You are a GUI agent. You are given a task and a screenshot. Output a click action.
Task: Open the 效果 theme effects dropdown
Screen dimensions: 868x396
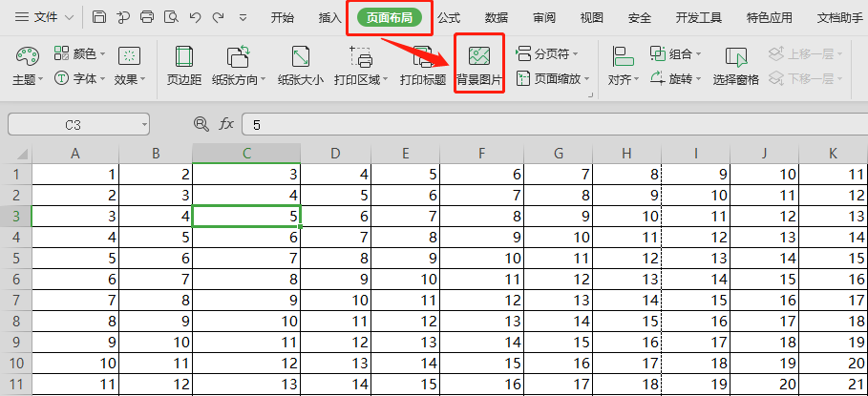click(x=130, y=67)
